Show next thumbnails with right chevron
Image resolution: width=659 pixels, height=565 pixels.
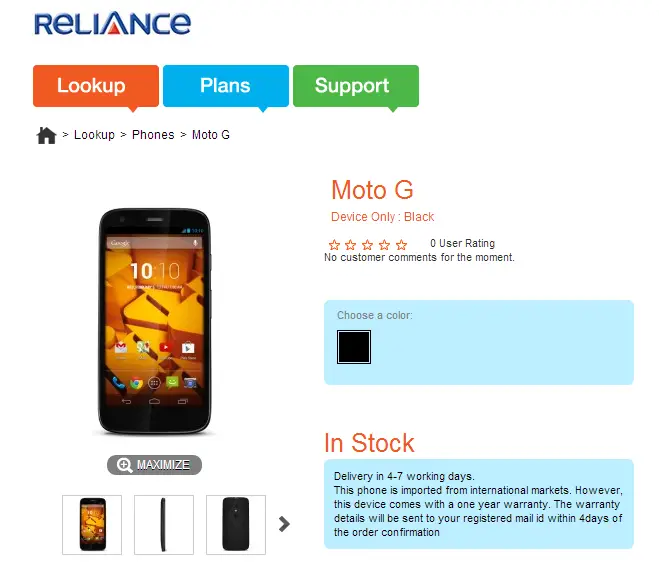tap(285, 524)
